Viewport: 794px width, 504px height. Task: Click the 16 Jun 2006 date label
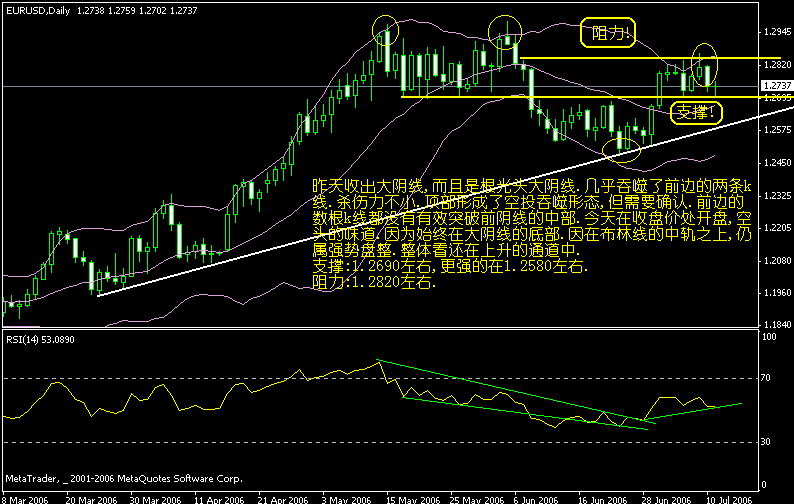tap(603, 499)
